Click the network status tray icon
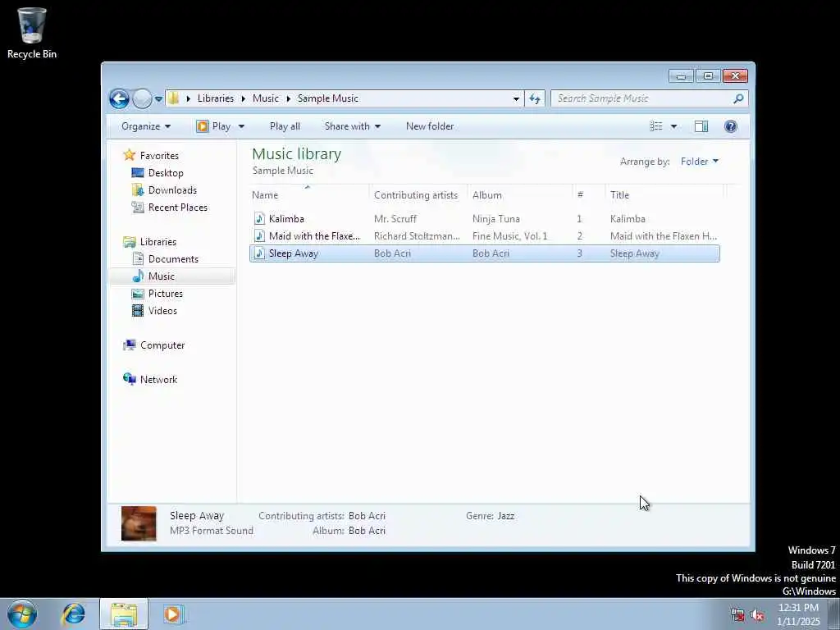 [737, 615]
